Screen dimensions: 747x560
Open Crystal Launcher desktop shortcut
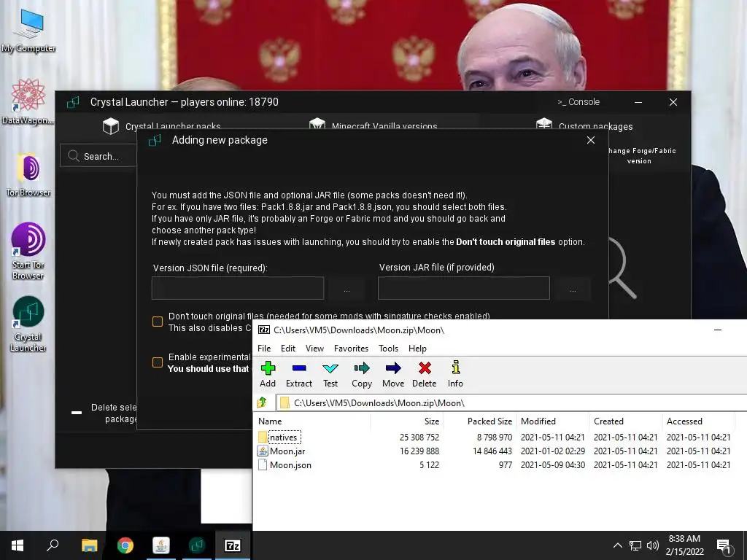28,324
